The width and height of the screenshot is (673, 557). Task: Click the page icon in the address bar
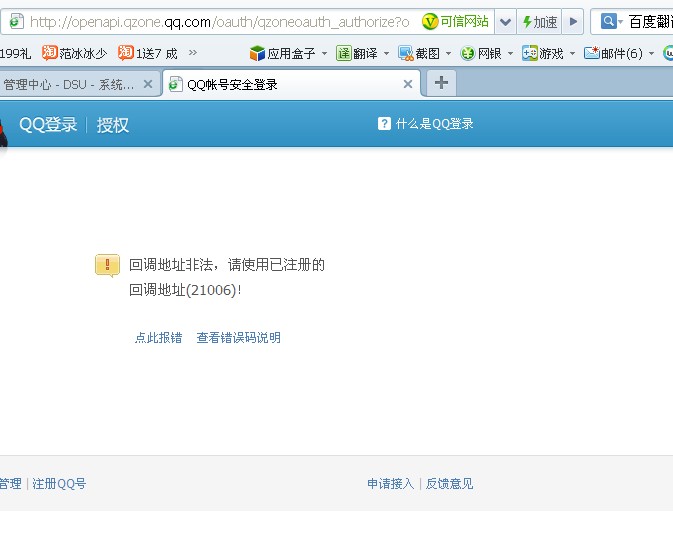tap(17, 21)
